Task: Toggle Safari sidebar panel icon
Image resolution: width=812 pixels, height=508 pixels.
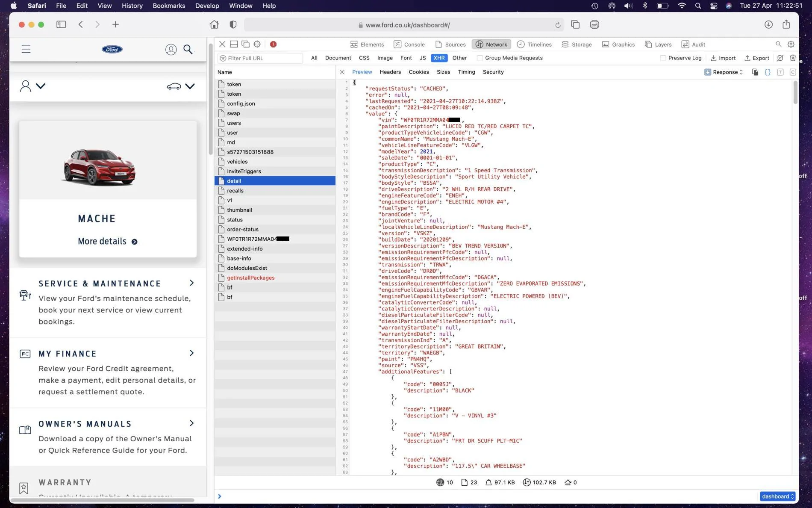Action: coord(61,24)
